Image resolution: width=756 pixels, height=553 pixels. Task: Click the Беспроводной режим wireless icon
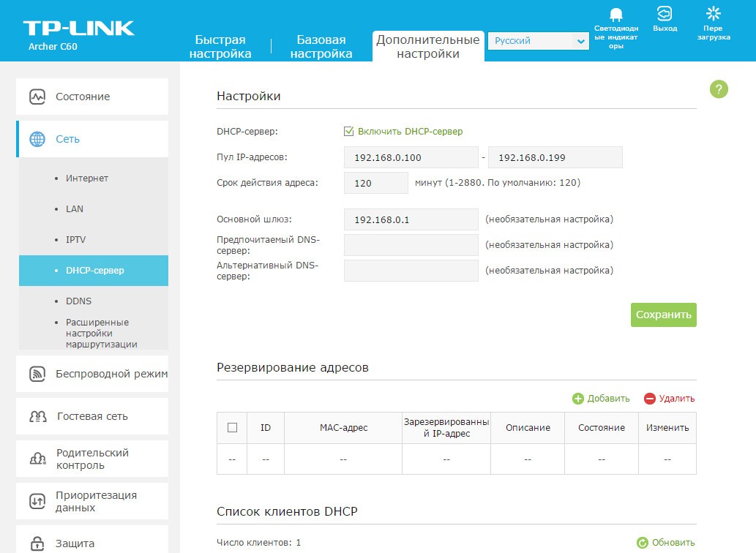point(37,374)
